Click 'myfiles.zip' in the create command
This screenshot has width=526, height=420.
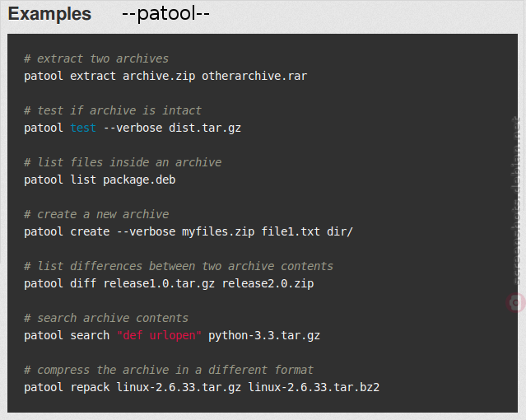point(218,232)
